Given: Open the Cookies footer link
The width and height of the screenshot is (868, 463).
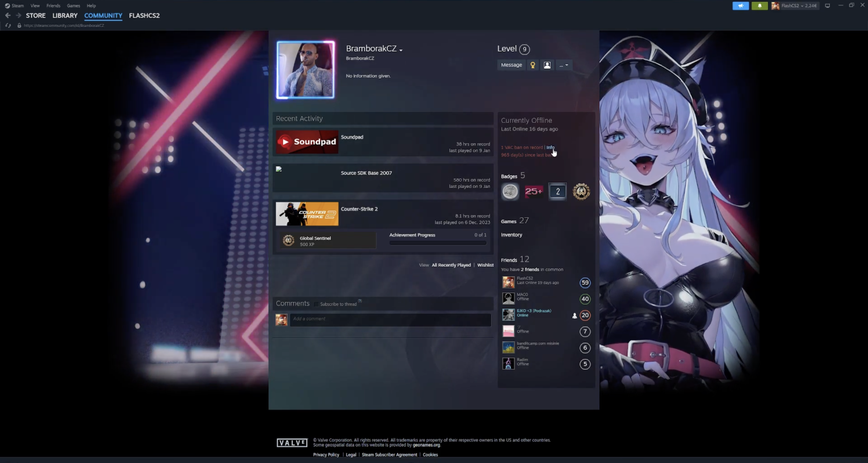Looking at the screenshot, I should pos(430,455).
